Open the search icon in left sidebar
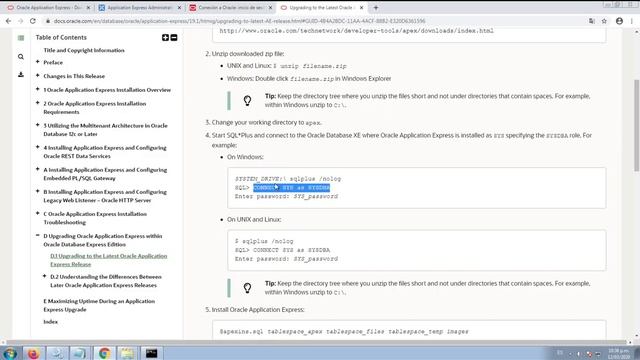 pyautogui.click(x=21, y=57)
